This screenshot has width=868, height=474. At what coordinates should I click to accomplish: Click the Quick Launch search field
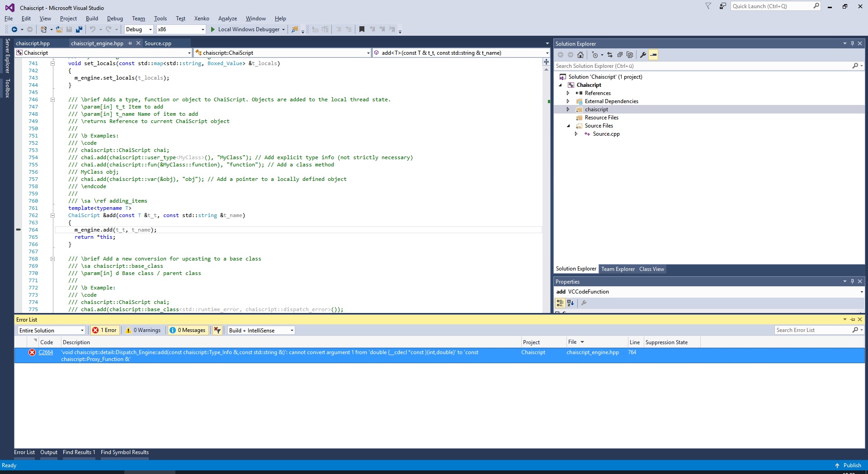pyautogui.click(x=772, y=6)
